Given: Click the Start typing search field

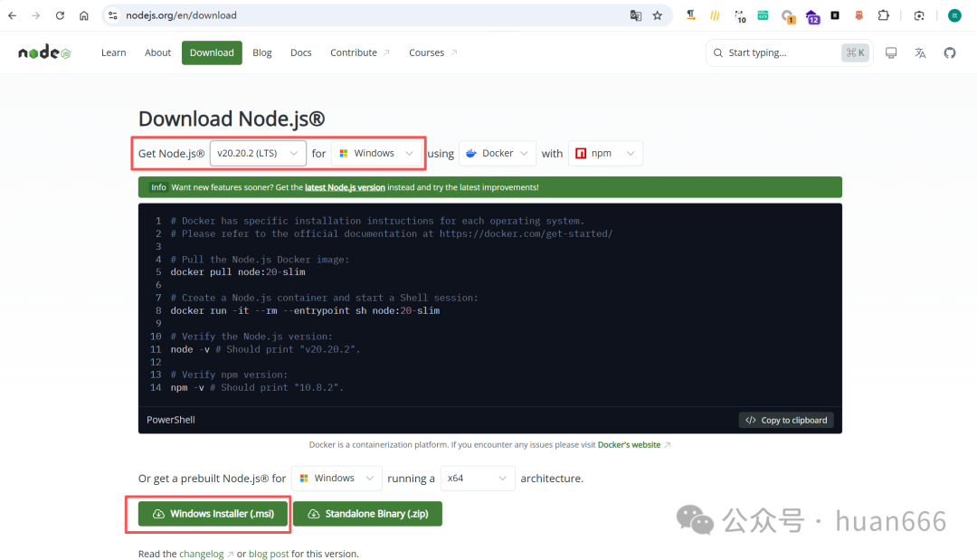Looking at the screenshot, I should coord(790,53).
